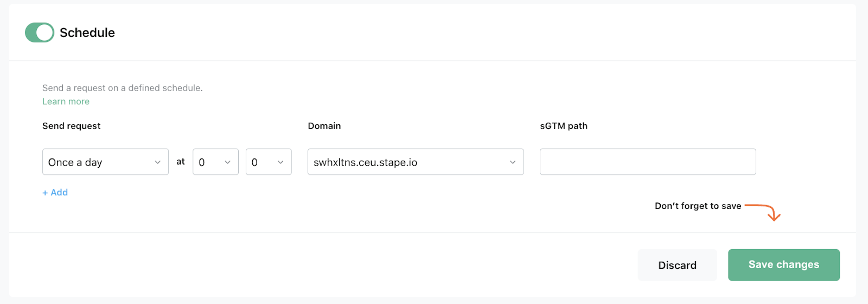
Task: Click the hour value after 'at'
Action: click(202, 162)
